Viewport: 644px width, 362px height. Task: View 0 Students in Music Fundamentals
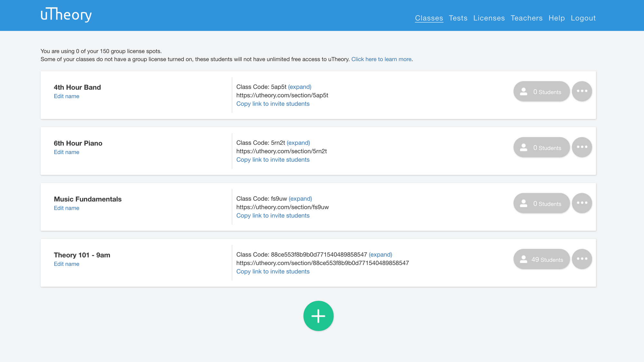[x=542, y=203]
